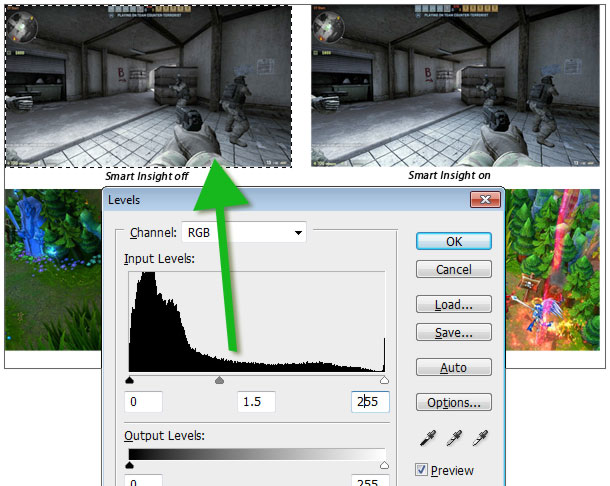Screen dimensions: 610x486
Task: Click the Save... button
Action: [454, 332]
